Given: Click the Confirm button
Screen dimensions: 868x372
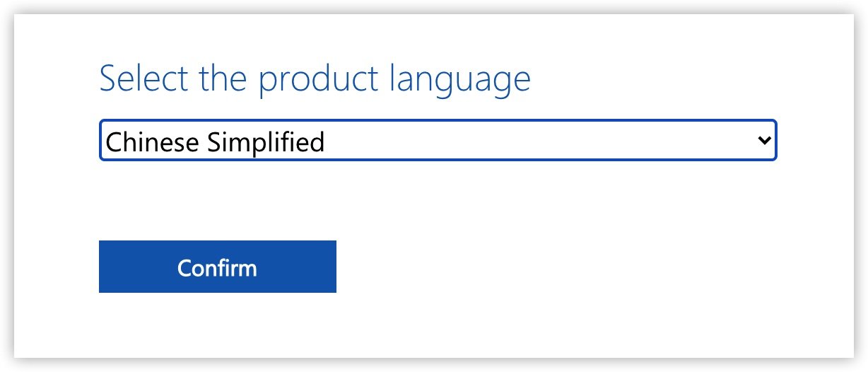Looking at the screenshot, I should 217,267.
